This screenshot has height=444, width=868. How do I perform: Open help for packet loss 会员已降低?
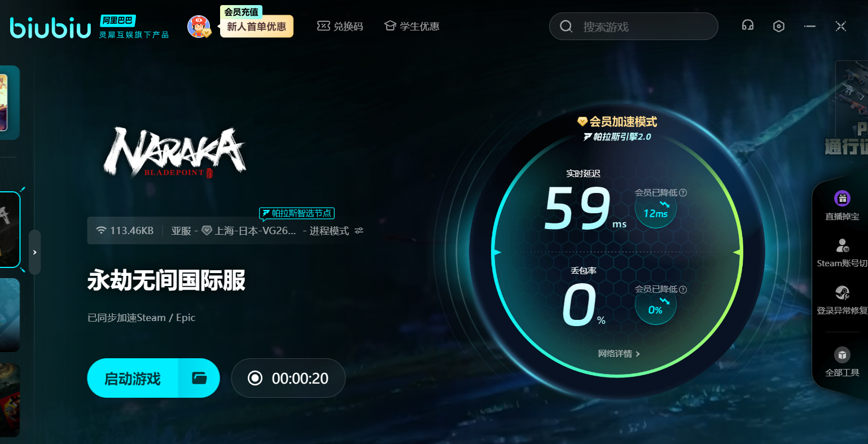[x=683, y=289]
